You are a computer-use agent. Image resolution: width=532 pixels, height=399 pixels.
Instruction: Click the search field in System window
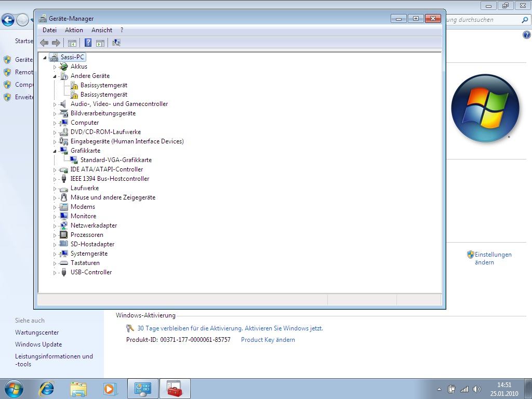(x=487, y=20)
